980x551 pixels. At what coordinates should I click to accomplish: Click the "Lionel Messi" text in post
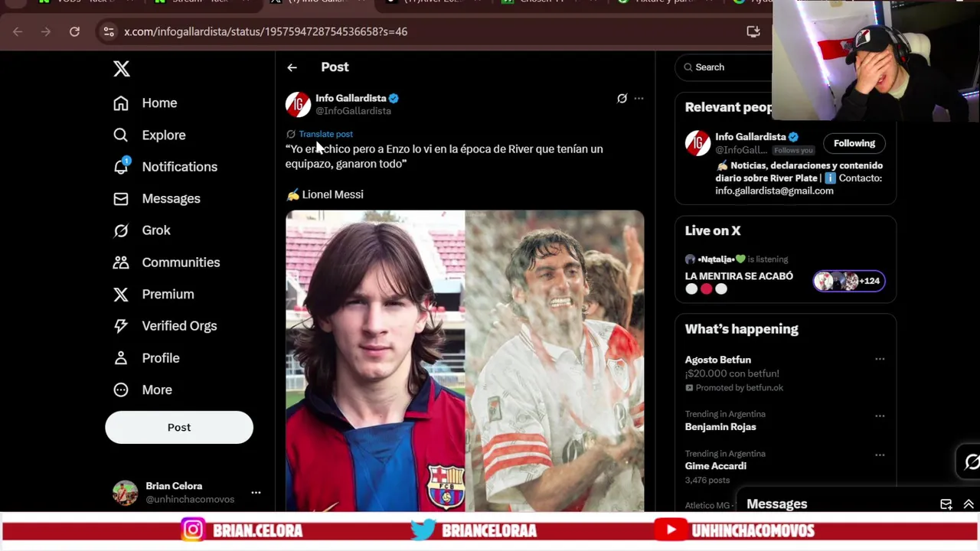tap(332, 194)
